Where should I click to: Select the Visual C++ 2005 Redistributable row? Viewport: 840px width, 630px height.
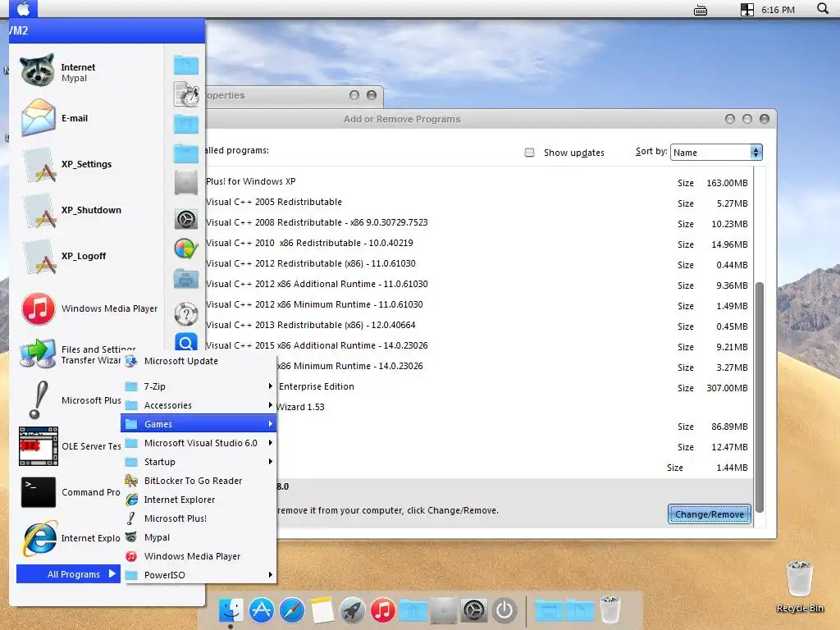(479, 203)
